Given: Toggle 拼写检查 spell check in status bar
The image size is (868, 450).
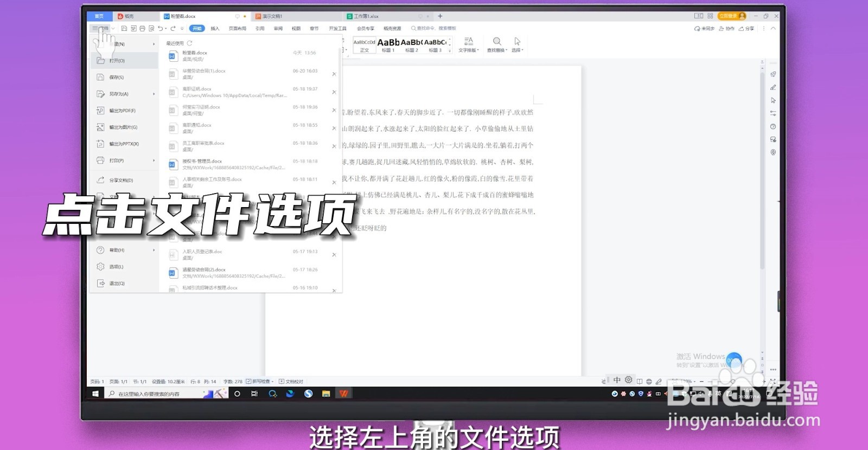Looking at the screenshot, I should tap(260, 381).
